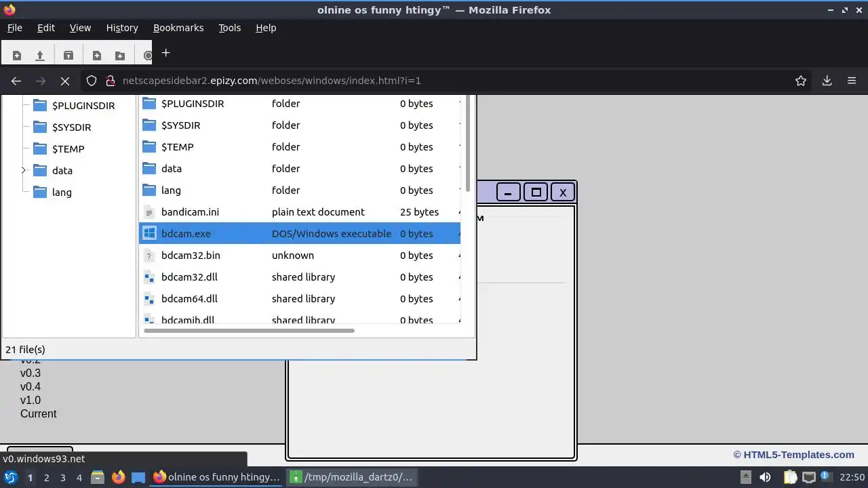
Task: Switch to workspace 4 in the pager
Action: click(x=79, y=477)
